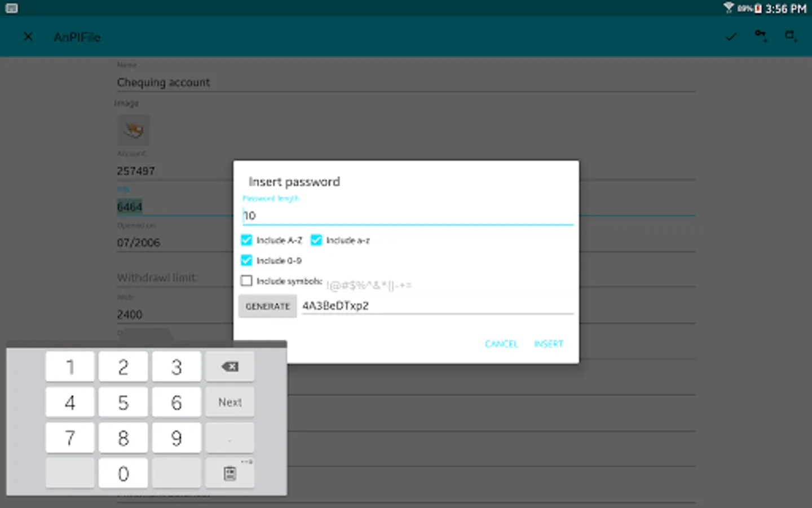
Task: Tap the 7 key on the keypad
Action: coord(70,437)
